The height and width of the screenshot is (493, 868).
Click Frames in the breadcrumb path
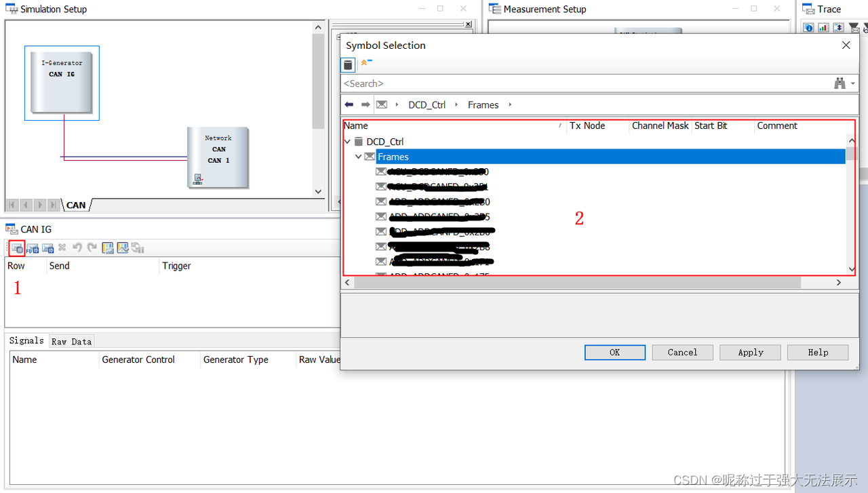point(483,104)
